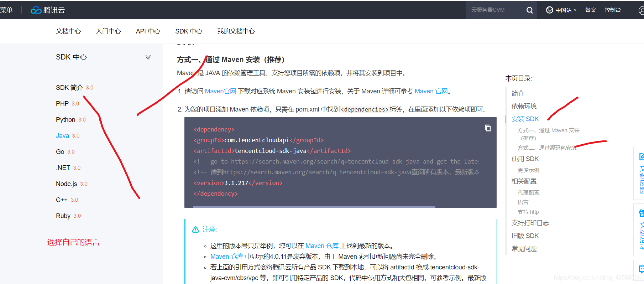Select PHP 3.0 SDK in sidebar

67,104
